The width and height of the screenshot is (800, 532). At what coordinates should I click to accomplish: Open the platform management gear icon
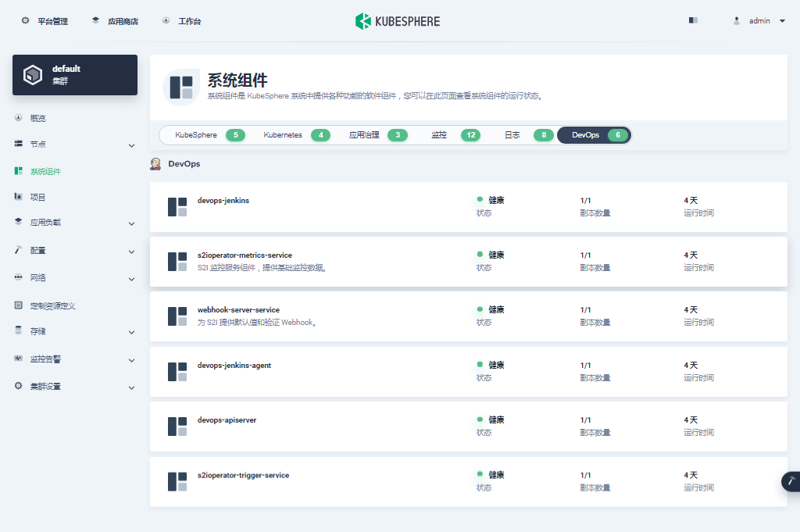pyautogui.click(x=25, y=20)
